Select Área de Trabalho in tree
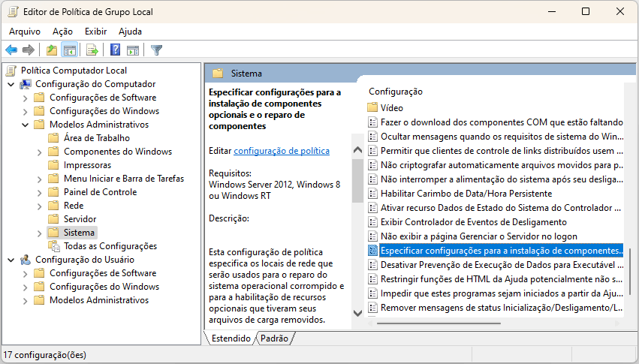Viewport: 639px width, 364px height. tap(97, 138)
